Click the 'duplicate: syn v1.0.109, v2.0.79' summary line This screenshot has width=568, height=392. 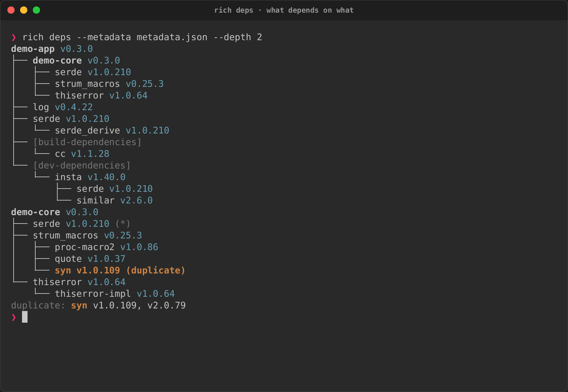(98, 306)
